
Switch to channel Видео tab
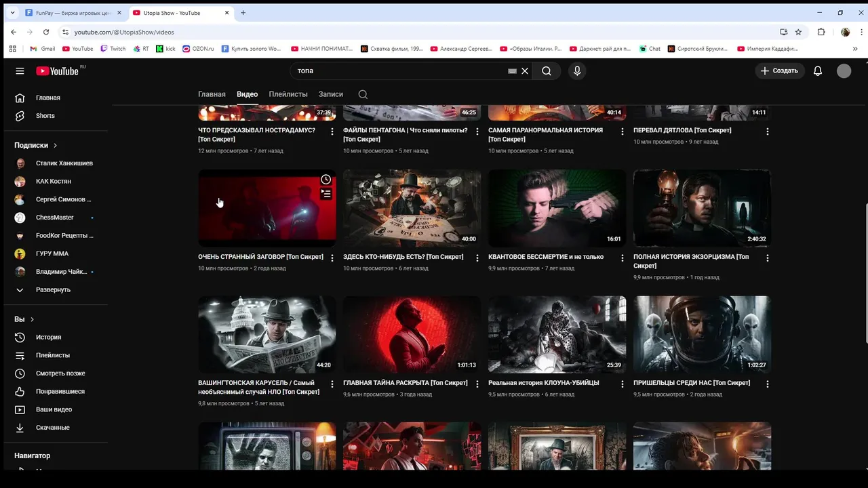(247, 94)
